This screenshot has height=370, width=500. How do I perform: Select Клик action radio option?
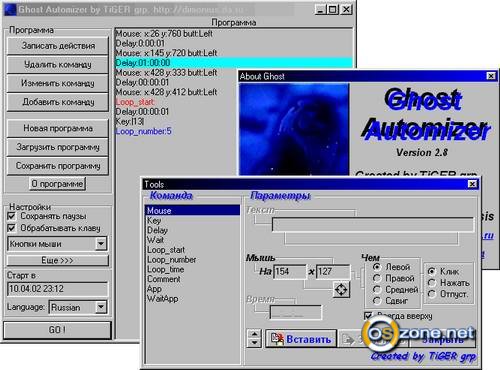click(432, 271)
